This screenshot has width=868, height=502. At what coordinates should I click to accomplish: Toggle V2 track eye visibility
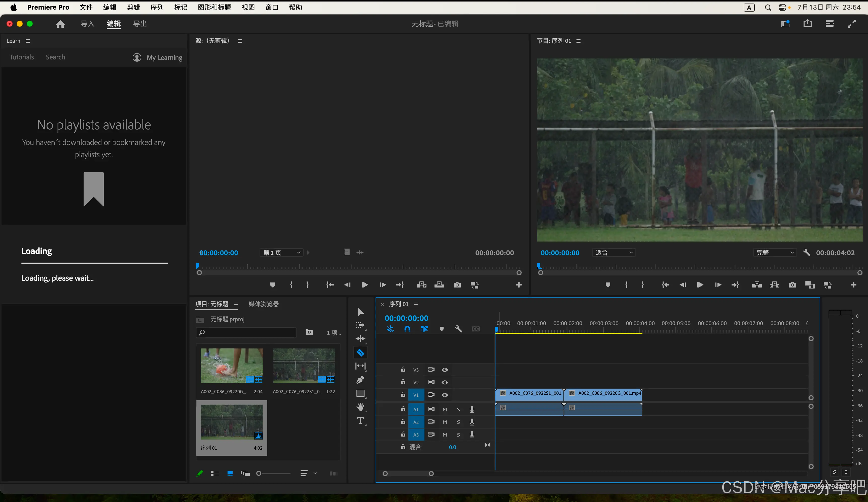coord(445,382)
